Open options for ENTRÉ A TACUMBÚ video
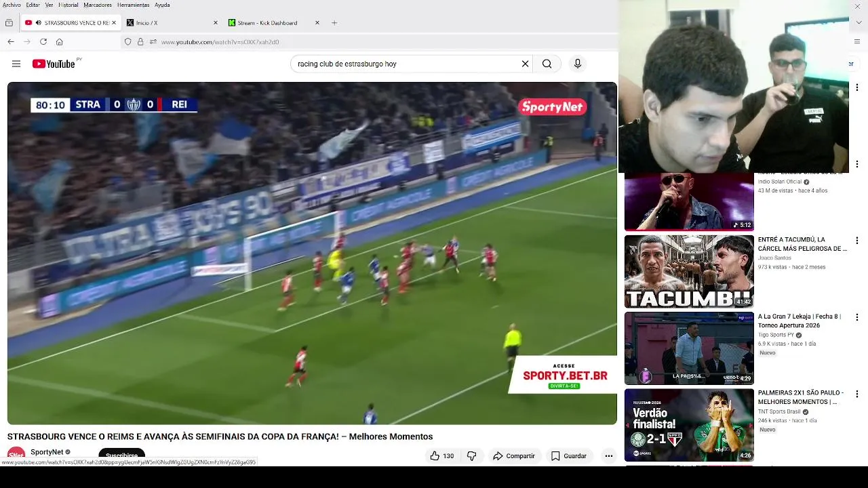 857,241
